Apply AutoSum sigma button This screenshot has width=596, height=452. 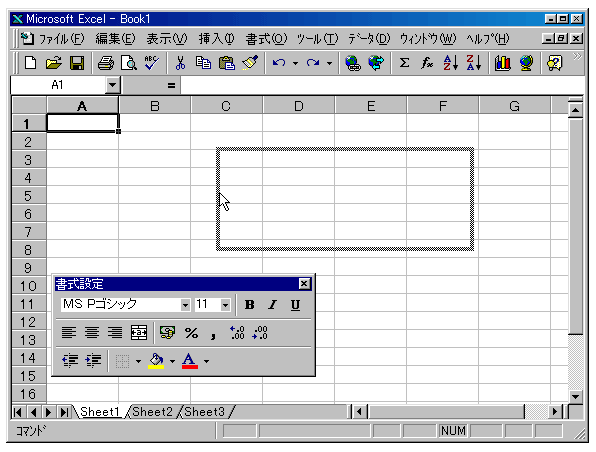click(404, 63)
